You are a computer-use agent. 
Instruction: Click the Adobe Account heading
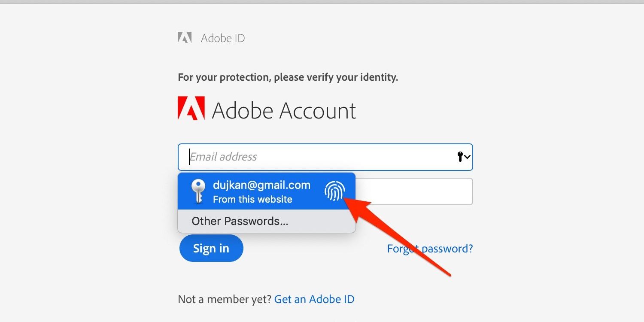(284, 110)
